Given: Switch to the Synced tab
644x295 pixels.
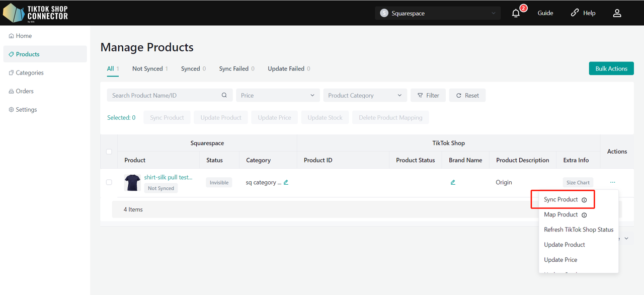Looking at the screenshot, I should [193, 69].
